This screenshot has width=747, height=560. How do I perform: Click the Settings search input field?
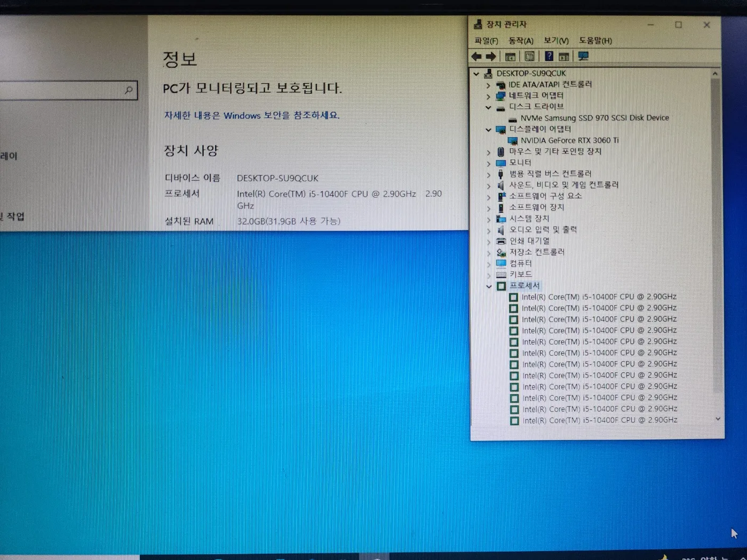click(x=68, y=90)
